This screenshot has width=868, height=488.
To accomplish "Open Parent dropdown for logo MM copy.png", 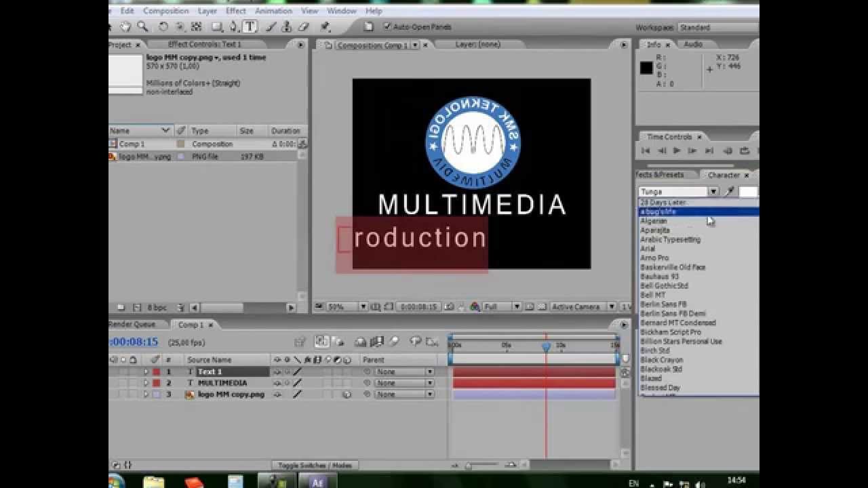I will [404, 394].
